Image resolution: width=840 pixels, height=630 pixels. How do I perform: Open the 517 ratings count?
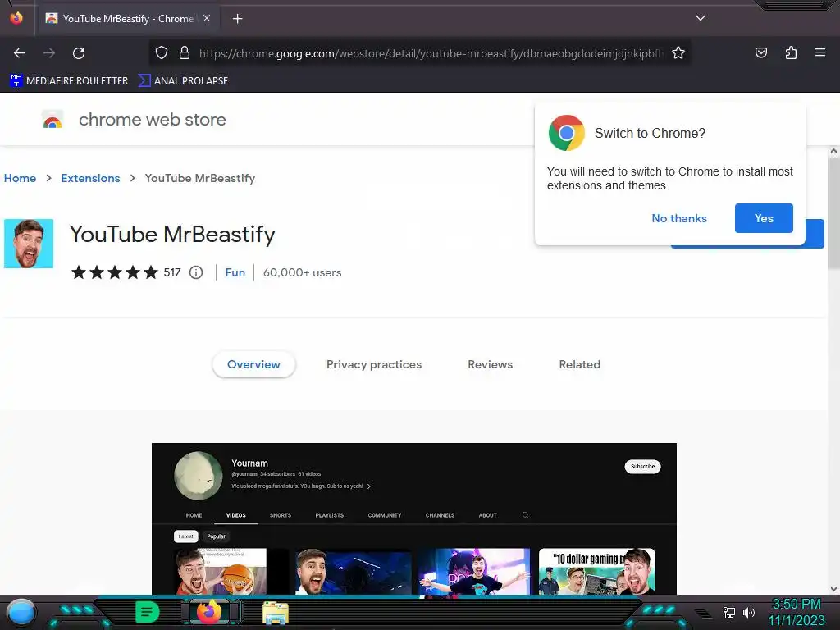pyautogui.click(x=172, y=272)
